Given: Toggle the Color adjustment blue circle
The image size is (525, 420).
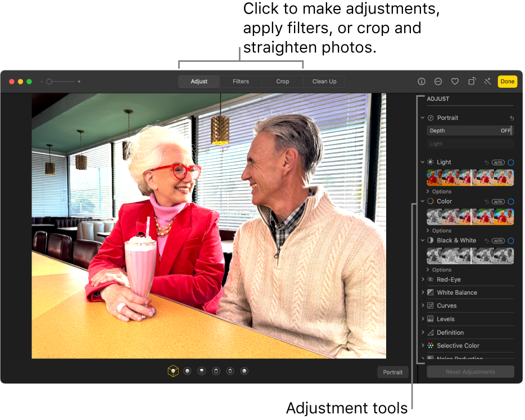Looking at the screenshot, I should (510, 201).
